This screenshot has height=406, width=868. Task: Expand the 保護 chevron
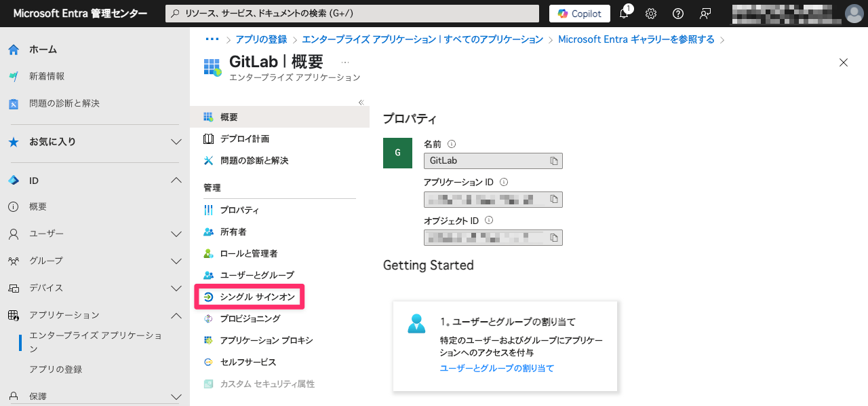176,396
